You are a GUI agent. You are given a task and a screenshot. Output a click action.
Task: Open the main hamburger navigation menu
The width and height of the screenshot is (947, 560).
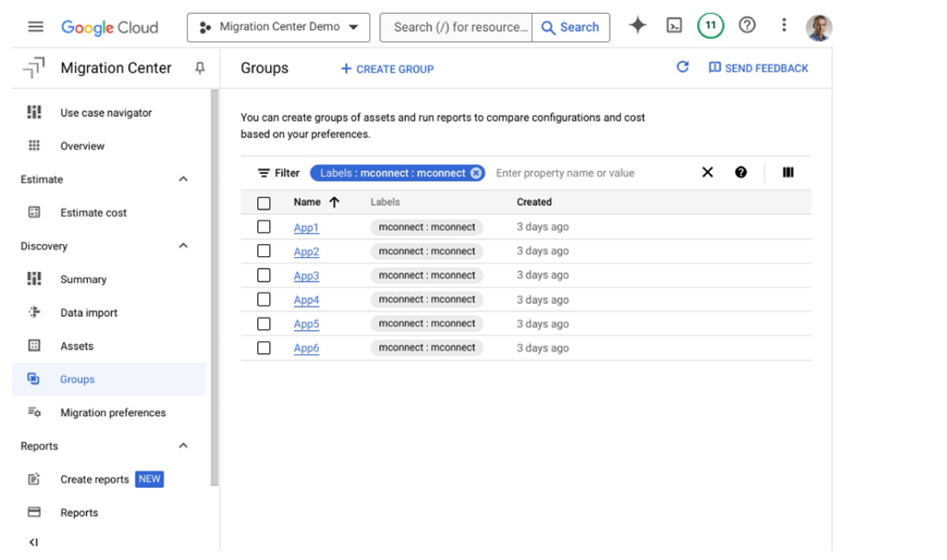coord(36,27)
